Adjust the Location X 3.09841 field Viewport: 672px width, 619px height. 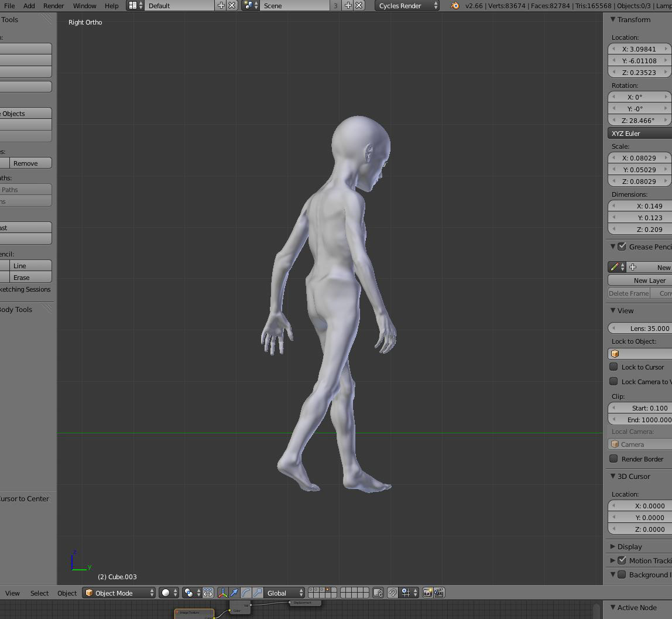coord(640,49)
